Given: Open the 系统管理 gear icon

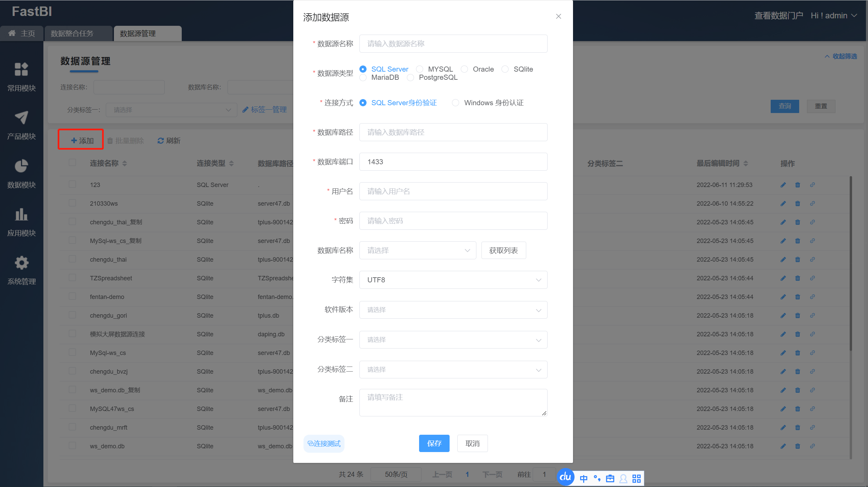Looking at the screenshot, I should coord(21,263).
